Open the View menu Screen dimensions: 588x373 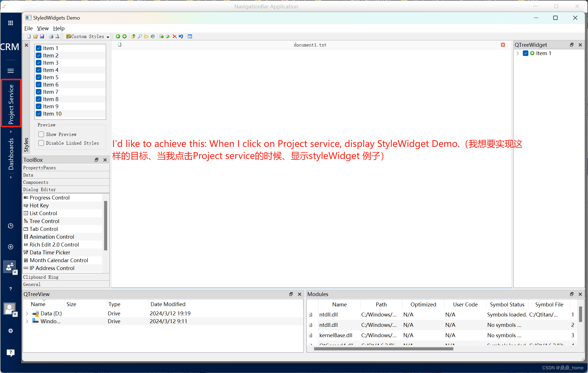pyautogui.click(x=43, y=28)
